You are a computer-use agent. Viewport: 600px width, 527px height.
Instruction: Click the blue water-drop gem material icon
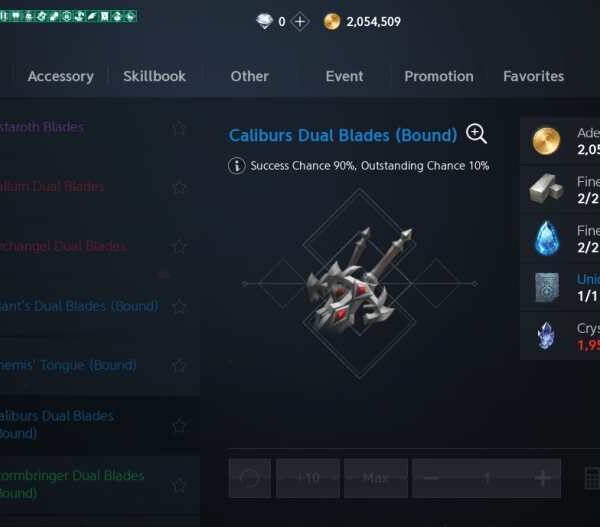[x=546, y=238]
